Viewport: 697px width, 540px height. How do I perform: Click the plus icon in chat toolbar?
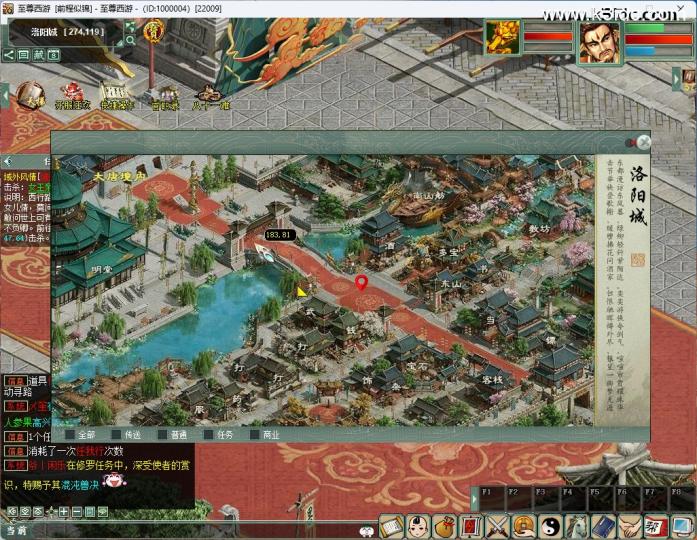coord(64,512)
